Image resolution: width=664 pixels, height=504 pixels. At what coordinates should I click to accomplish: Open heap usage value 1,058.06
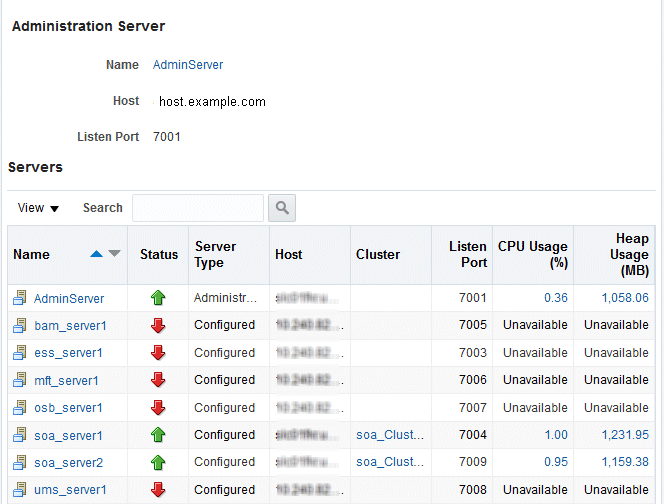tap(625, 298)
